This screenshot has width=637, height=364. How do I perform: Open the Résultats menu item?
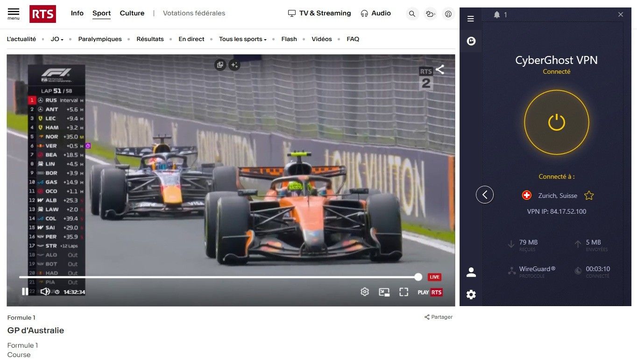[150, 39]
